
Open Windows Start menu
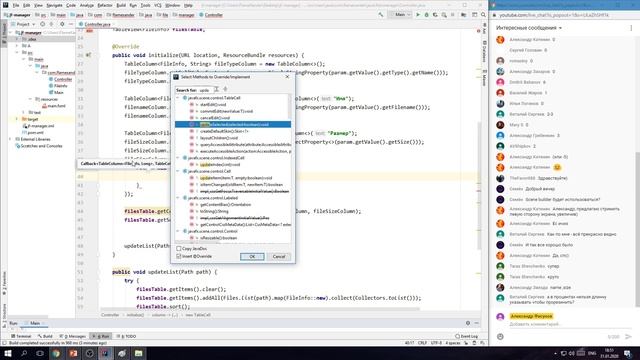click(x=7, y=353)
